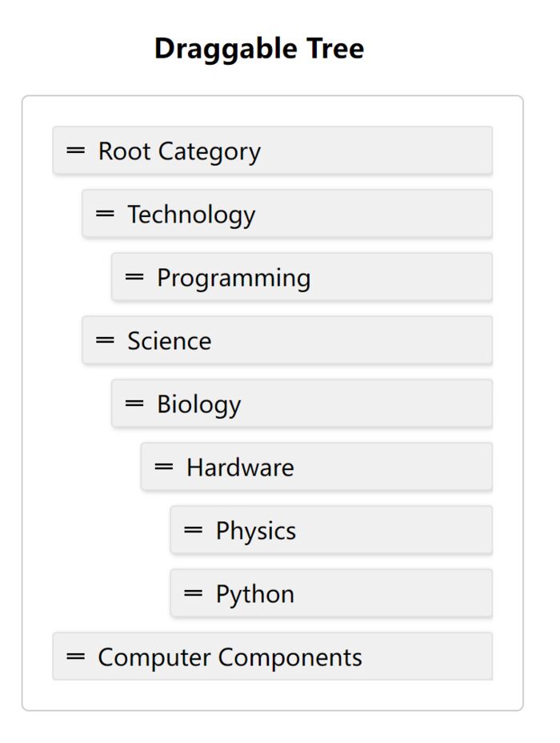The image size is (560, 743).
Task: Choose the Biology item in the tree
Action: pos(198,404)
